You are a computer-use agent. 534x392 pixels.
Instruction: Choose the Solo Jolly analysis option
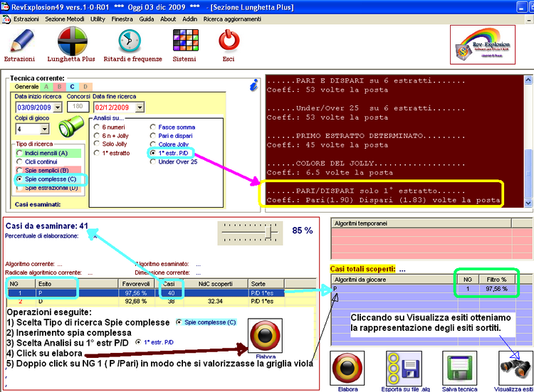coord(98,144)
